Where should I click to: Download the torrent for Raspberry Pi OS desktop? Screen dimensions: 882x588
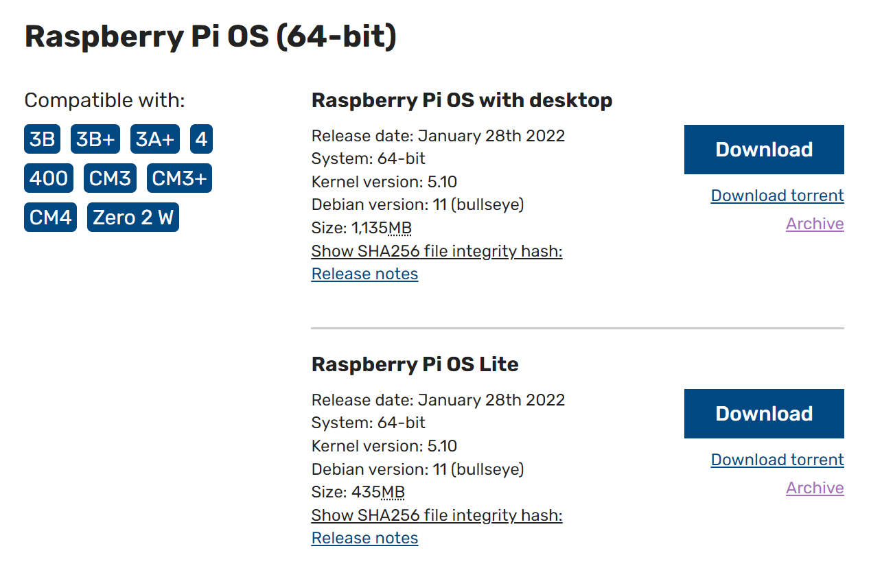(x=777, y=196)
